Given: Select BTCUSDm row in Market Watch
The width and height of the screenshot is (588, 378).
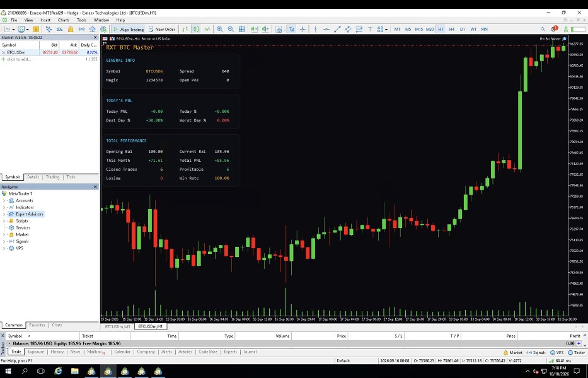Looking at the screenshot, I should coord(50,52).
